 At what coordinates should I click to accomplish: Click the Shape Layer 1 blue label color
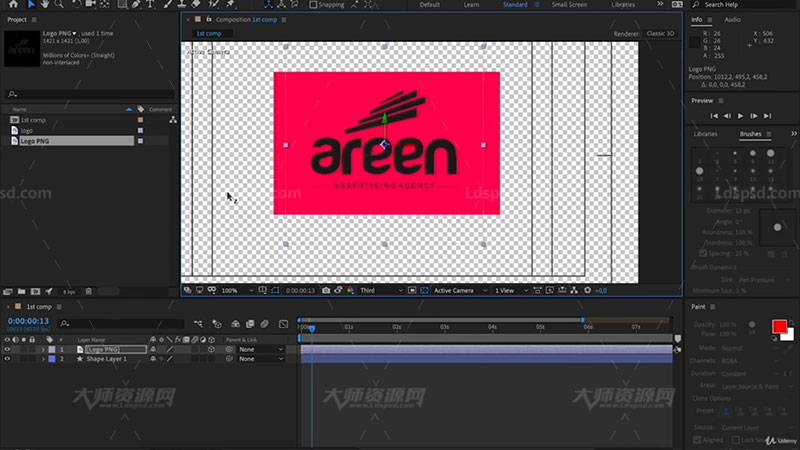tap(52, 359)
